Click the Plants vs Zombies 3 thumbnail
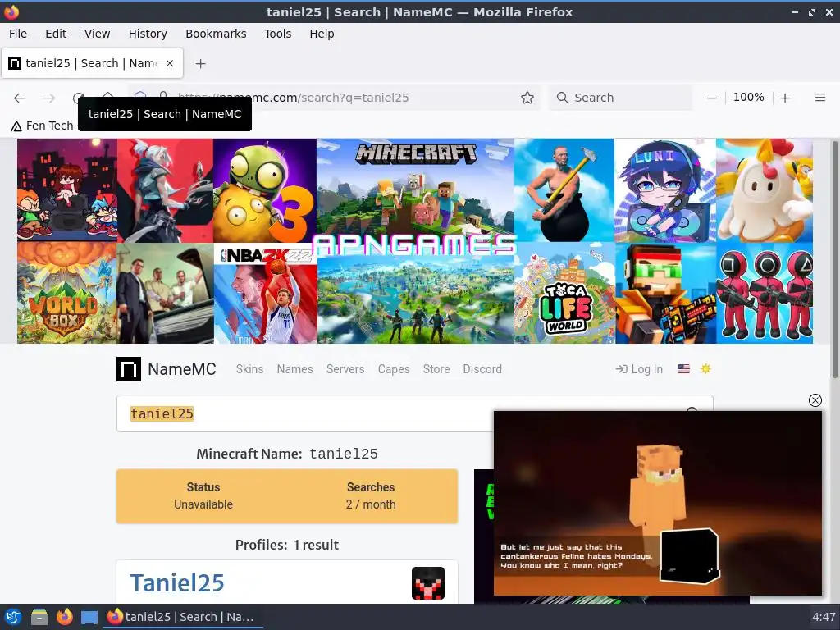 click(x=265, y=190)
